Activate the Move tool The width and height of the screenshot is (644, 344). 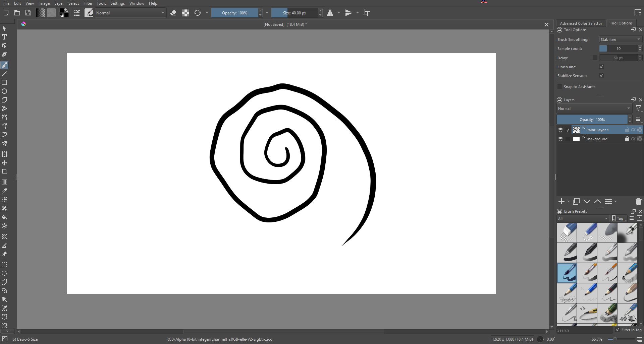click(x=5, y=163)
